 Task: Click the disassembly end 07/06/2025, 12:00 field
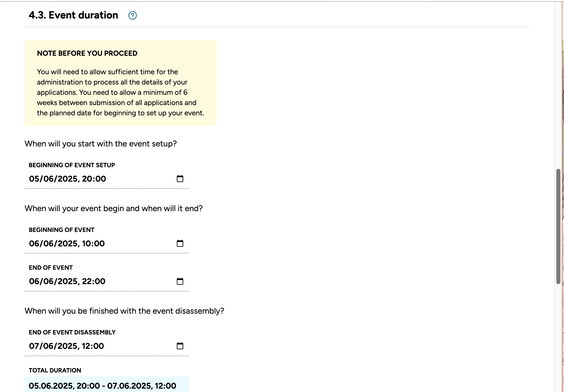pyautogui.click(x=67, y=346)
